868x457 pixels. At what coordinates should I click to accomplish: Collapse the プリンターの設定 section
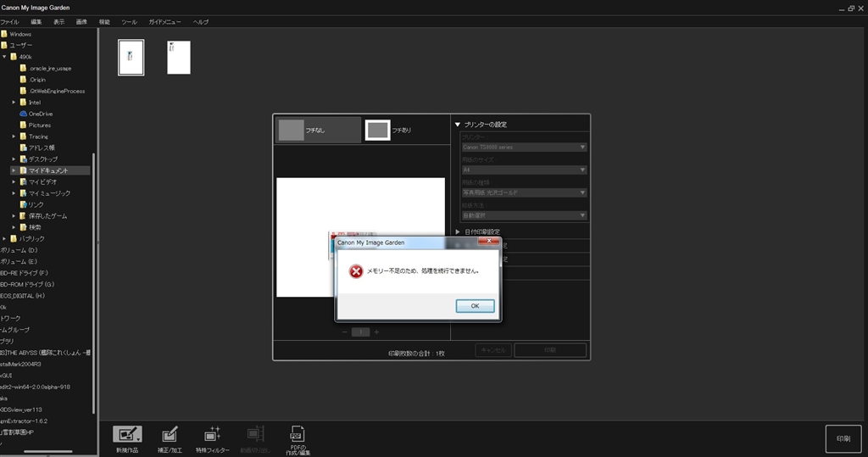458,125
